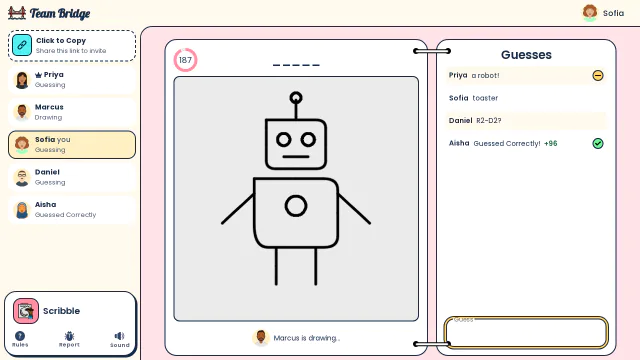Click the yellow minus icon on Priya's guess
The height and width of the screenshot is (360, 640).
pyautogui.click(x=598, y=76)
